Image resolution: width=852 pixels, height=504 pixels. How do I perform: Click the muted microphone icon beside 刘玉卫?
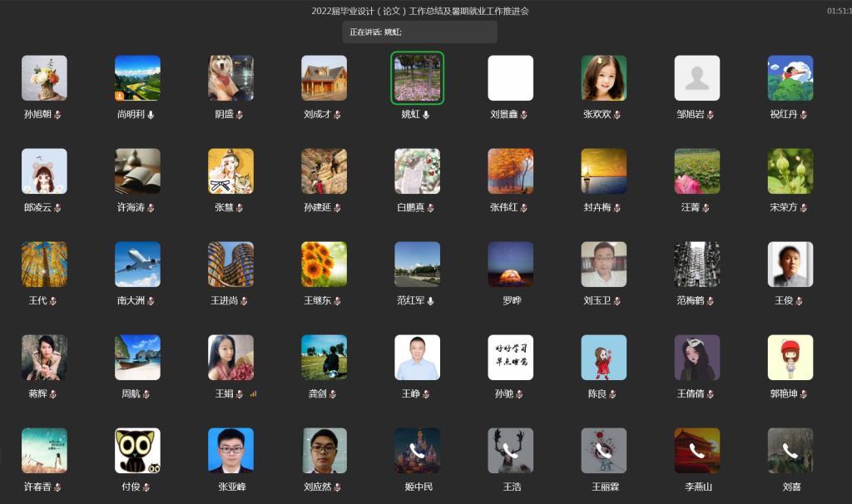[x=617, y=301]
